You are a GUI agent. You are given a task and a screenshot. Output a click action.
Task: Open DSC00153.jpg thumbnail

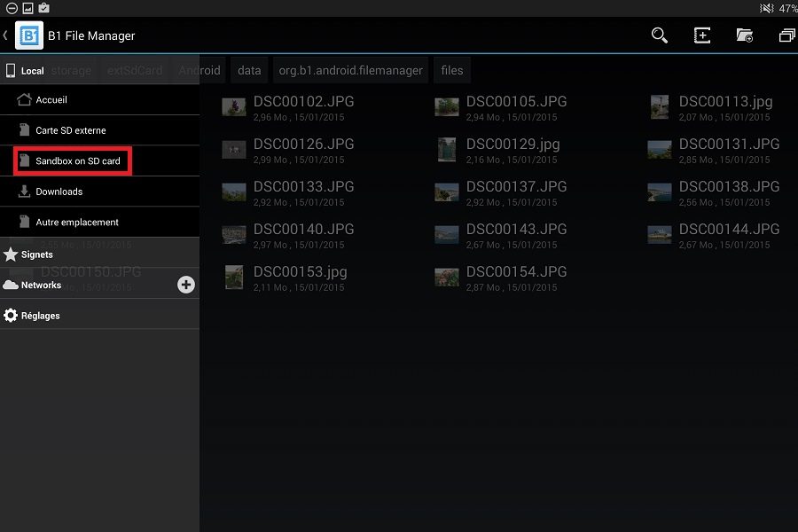(234, 278)
